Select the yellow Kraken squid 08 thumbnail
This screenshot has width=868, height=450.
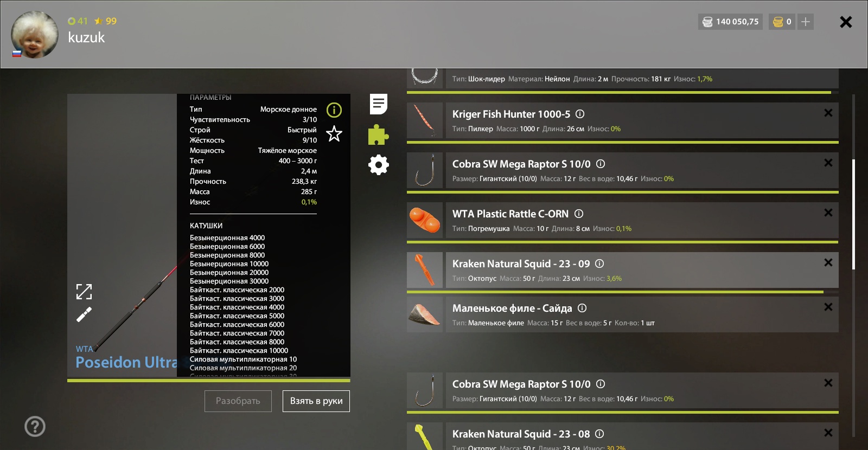click(425, 436)
